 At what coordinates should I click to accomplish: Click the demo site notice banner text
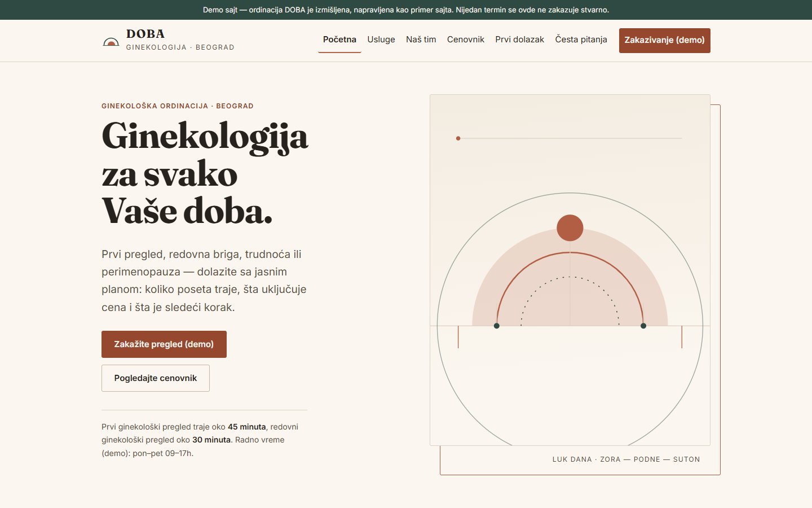406,10
